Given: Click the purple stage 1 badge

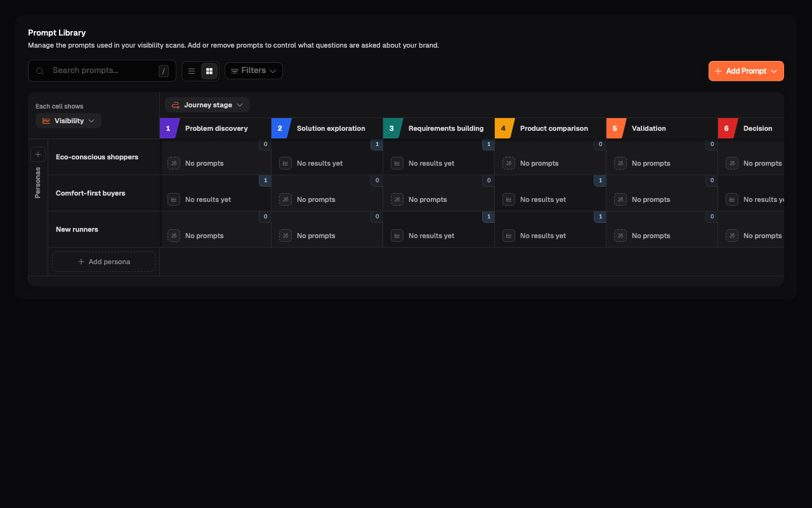Looking at the screenshot, I should (x=168, y=128).
